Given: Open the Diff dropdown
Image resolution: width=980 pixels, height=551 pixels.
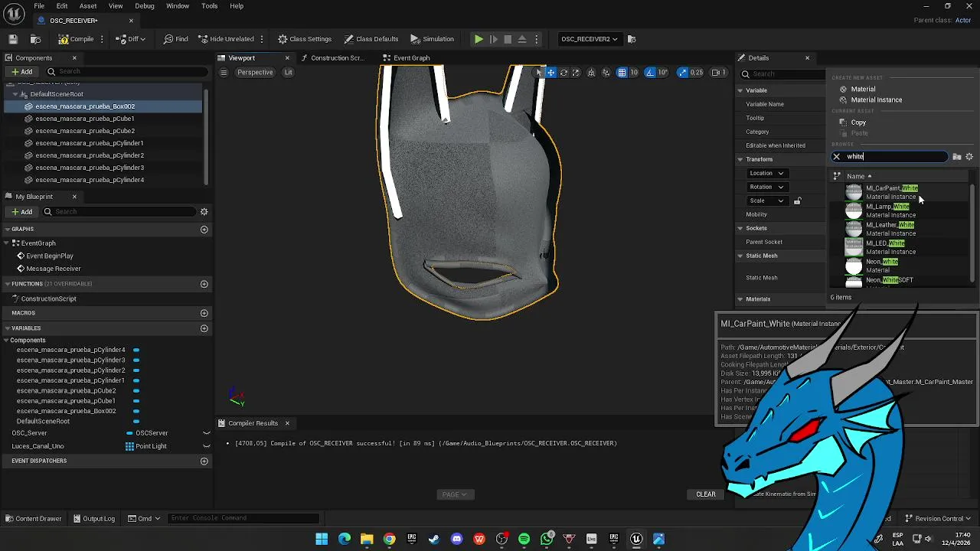Looking at the screenshot, I should click(132, 39).
